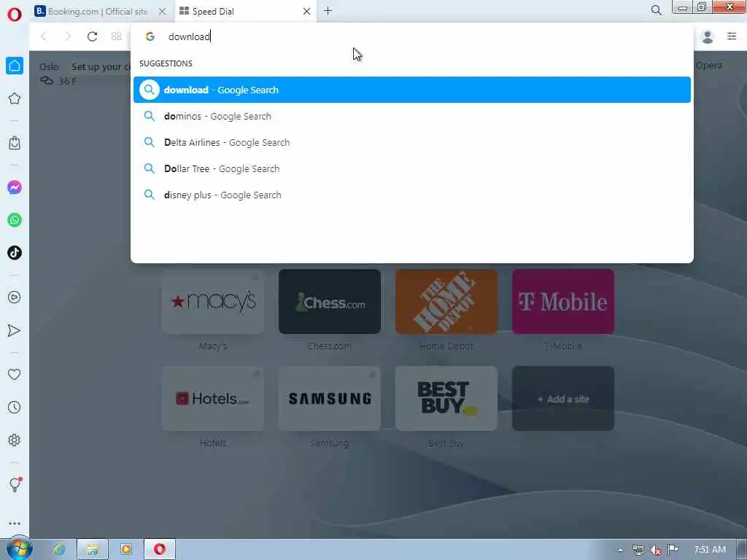This screenshot has width=747, height=560.
Task: Open the Best Buy speed dial tile
Action: (x=446, y=399)
